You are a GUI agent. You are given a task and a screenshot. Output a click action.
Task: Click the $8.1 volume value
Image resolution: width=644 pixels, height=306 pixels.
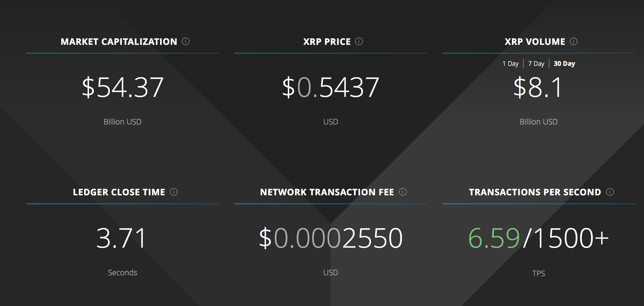538,87
